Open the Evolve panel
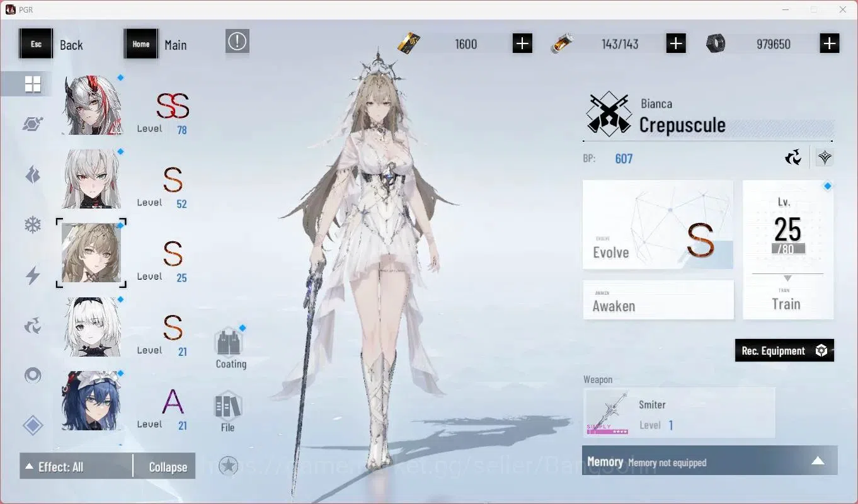858x504 pixels. click(658, 225)
